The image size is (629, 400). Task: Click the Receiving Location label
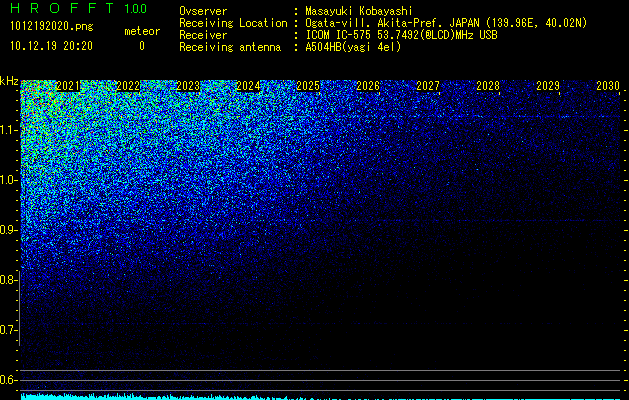click(233, 23)
